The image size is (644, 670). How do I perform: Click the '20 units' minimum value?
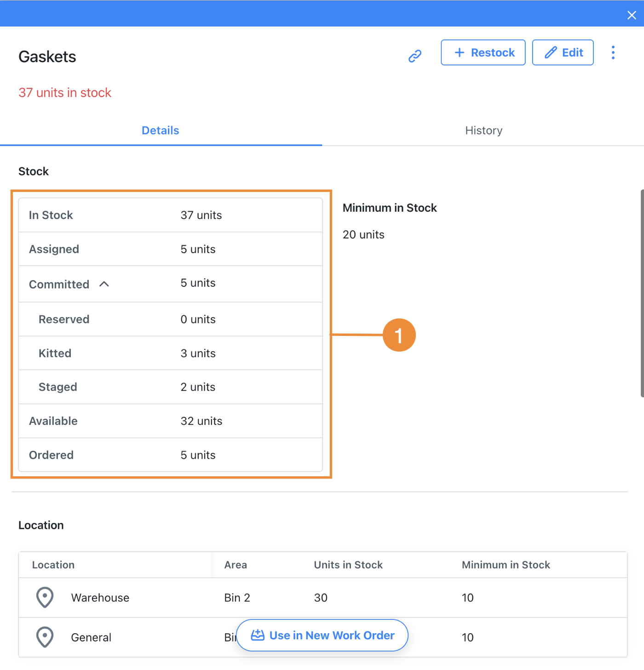click(x=363, y=235)
